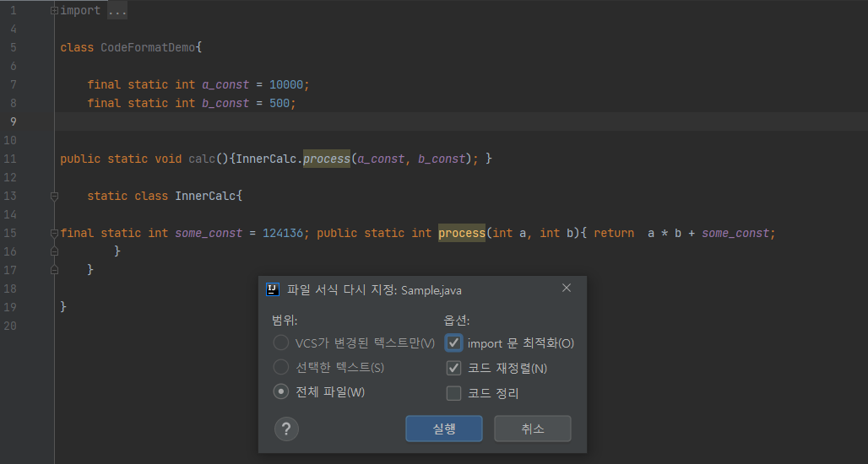
Task: Click the fold end marker on line 16
Action: [x=54, y=251]
